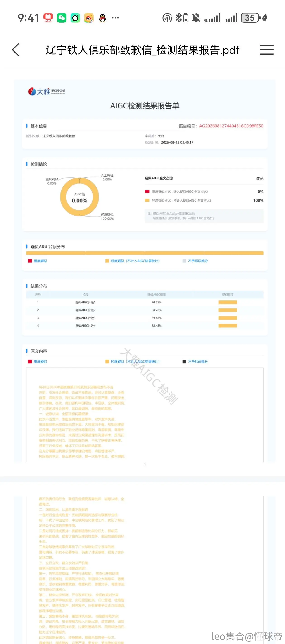Tap the QQ penguin notification icon
This screenshot has height=644, width=285.
coord(102,18)
